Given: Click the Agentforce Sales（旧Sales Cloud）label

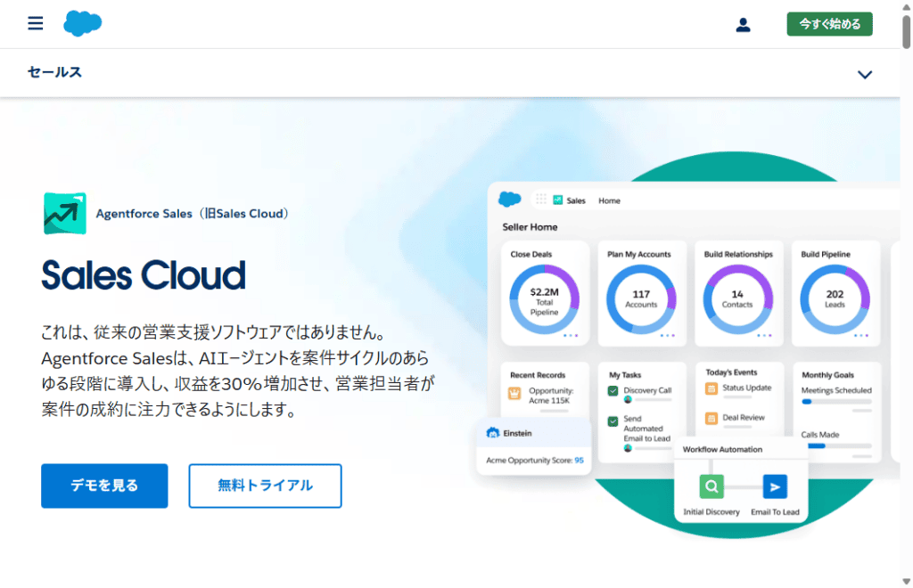Looking at the screenshot, I should 193,214.
